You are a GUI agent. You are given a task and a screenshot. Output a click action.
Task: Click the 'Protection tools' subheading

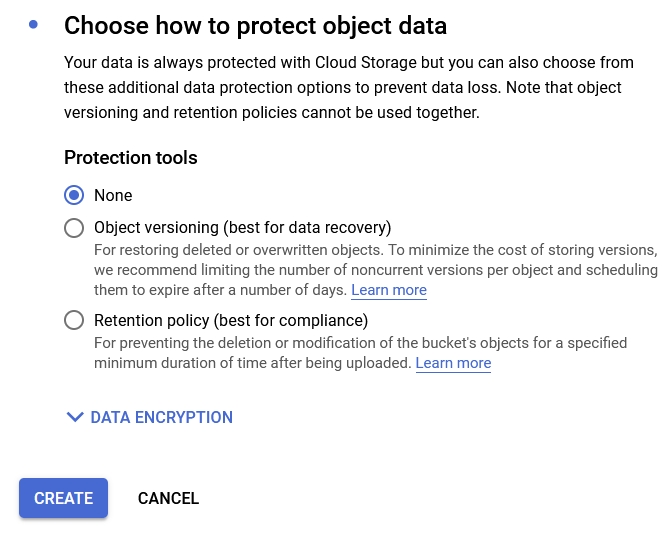[x=131, y=157]
